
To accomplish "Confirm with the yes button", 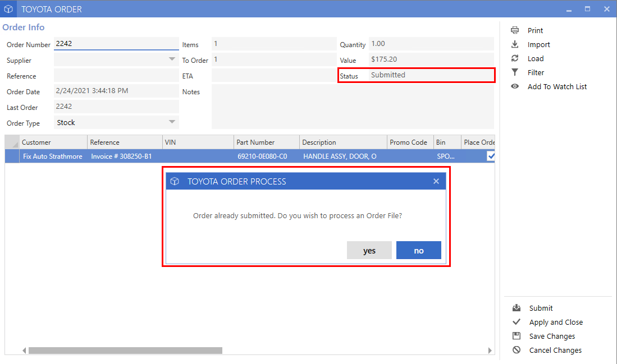I will [369, 250].
